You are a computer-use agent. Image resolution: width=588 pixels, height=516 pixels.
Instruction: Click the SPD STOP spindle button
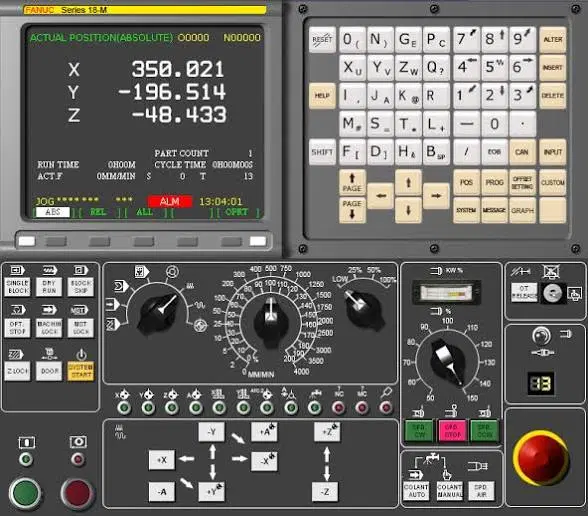pyautogui.click(x=452, y=431)
